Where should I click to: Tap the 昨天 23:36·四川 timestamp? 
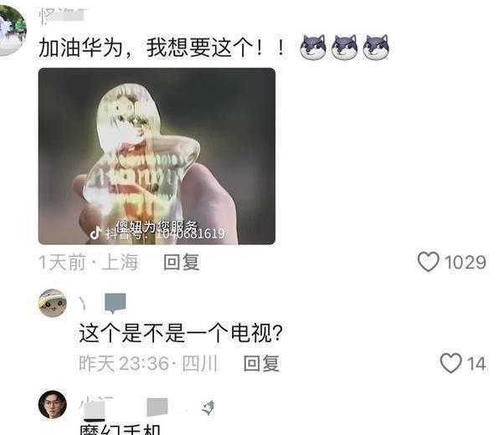pyautogui.click(x=148, y=363)
